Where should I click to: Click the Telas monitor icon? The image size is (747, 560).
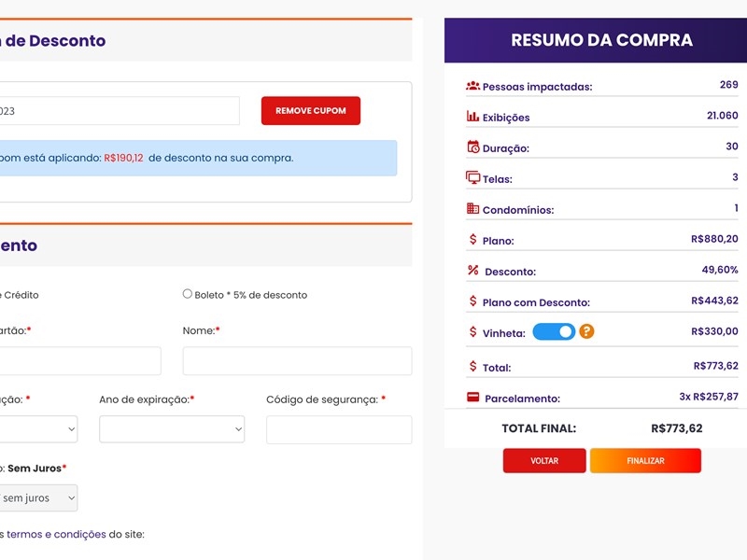coord(473,177)
